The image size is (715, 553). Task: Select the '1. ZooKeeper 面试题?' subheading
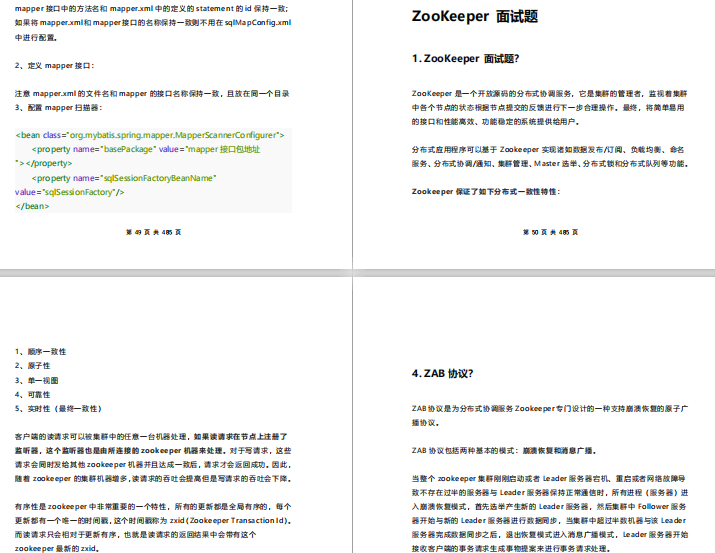(465, 58)
